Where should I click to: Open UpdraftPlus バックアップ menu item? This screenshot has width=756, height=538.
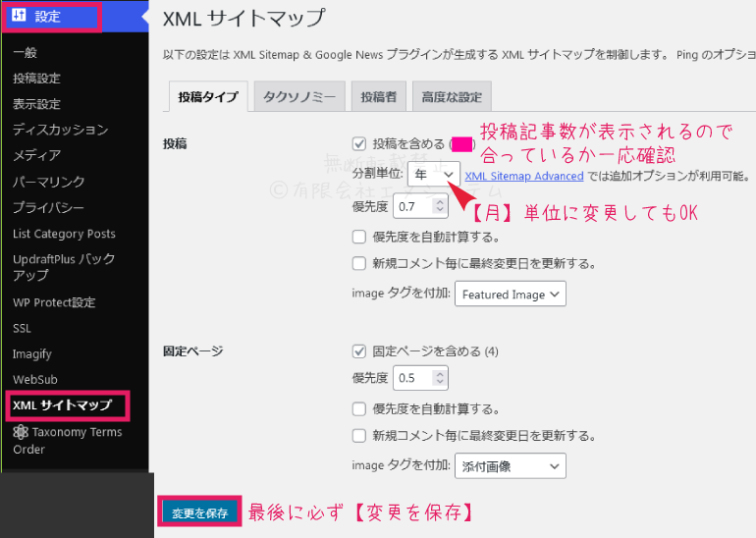tap(64, 267)
